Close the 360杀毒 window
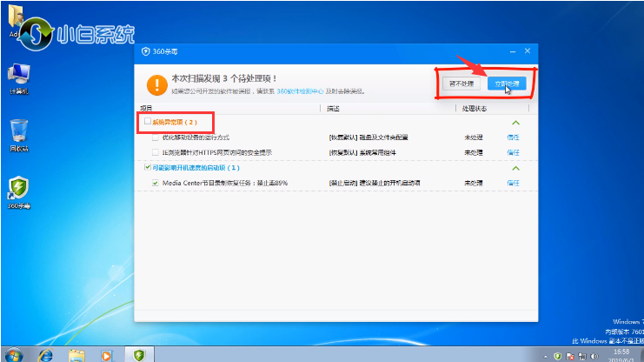Screen dimensions: 644x362 point(528,51)
